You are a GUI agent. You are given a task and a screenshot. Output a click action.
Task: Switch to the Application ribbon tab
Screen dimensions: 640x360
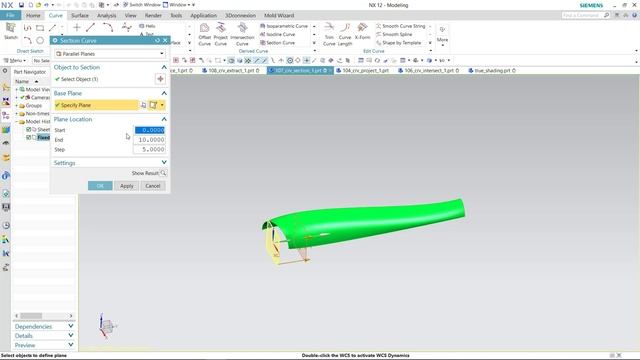tap(203, 15)
